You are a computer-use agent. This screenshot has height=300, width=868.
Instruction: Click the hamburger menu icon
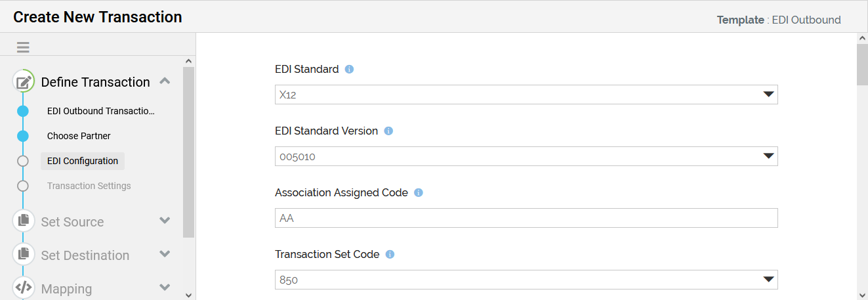coord(23,47)
